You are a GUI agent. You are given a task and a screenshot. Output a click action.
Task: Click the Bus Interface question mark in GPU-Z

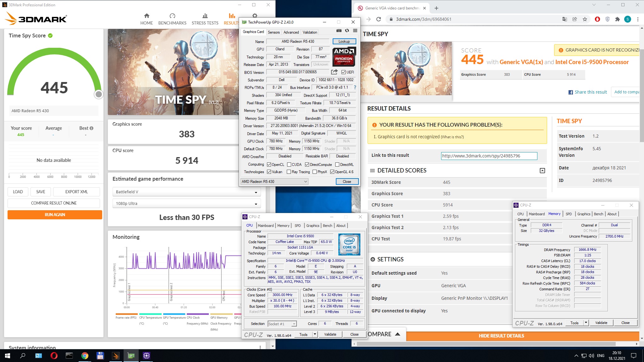(355, 87)
